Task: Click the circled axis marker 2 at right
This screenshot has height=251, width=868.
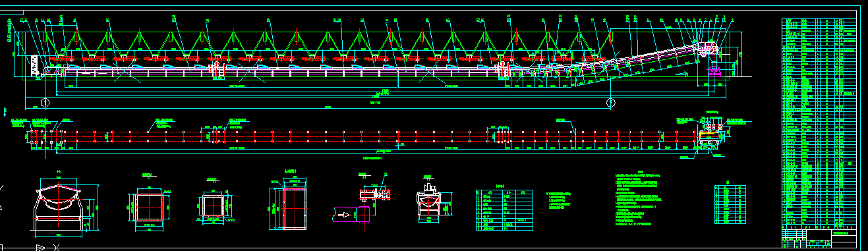Action: (x=611, y=103)
